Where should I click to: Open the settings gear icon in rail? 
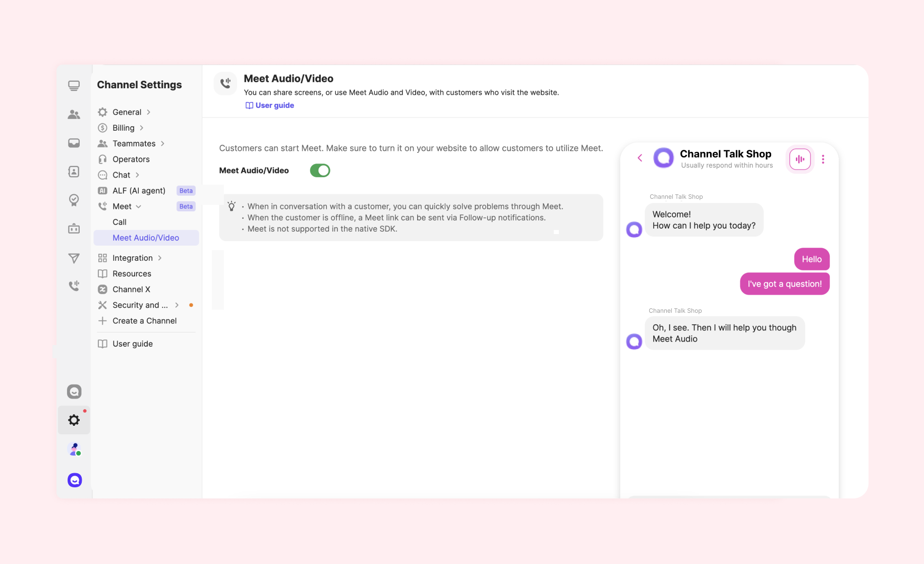74,420
